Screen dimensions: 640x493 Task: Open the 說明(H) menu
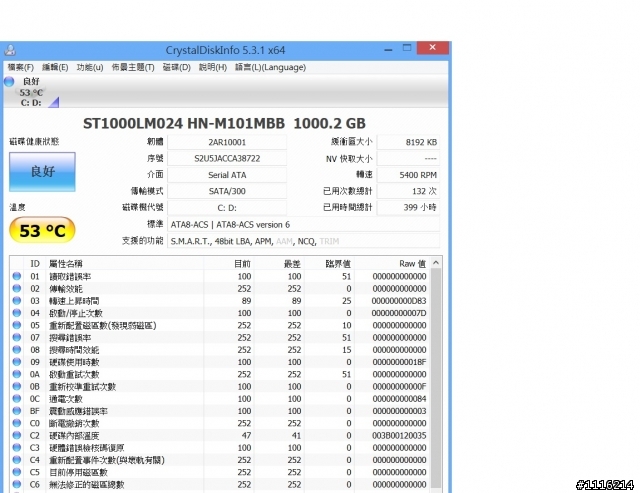click(x=213, y=67)
